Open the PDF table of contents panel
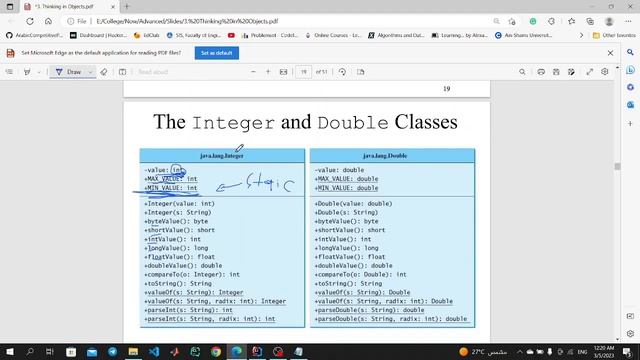Viewport: 640px width, 360px height. 9,72
